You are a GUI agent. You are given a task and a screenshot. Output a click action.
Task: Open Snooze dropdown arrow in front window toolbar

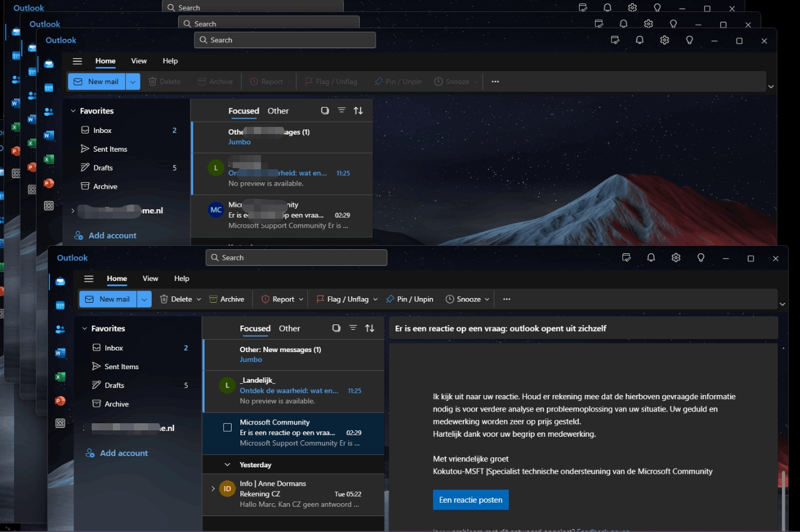coord(487,299)
